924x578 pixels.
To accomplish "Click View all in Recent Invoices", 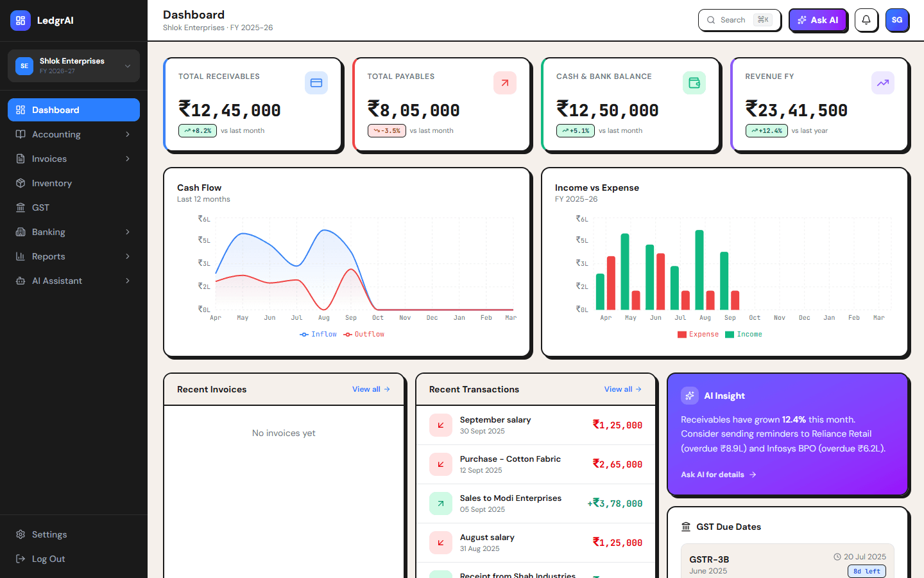I will point(371,389).
